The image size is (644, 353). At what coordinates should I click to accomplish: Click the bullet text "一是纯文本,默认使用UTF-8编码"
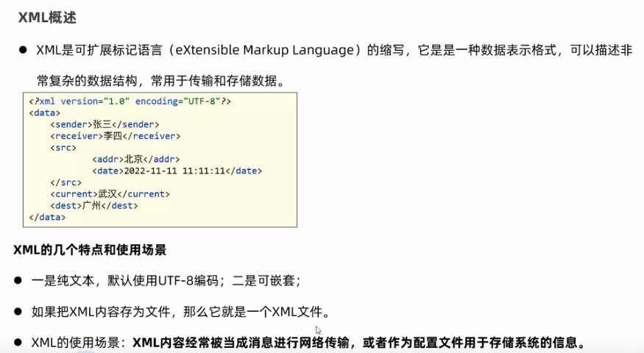[125, 281]
